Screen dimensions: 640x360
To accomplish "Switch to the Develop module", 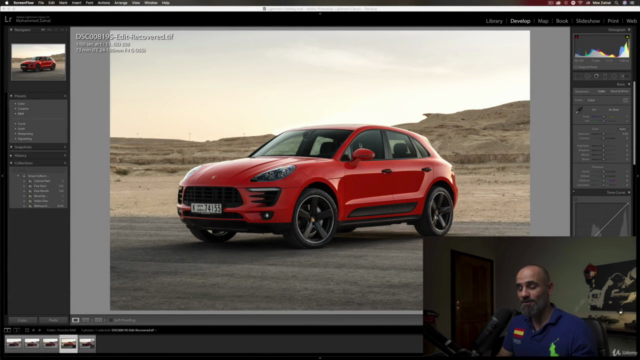I will 520,21.
